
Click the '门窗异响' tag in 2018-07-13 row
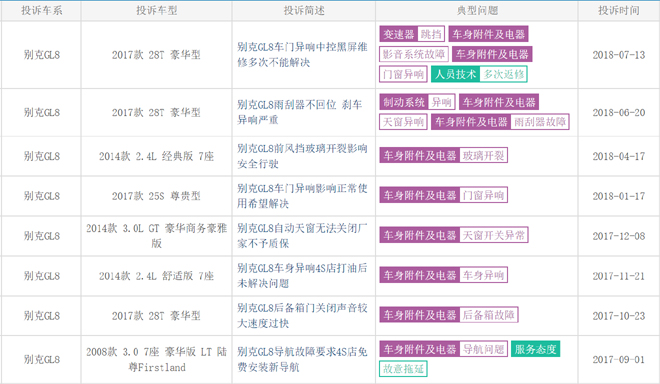(403, 74)
